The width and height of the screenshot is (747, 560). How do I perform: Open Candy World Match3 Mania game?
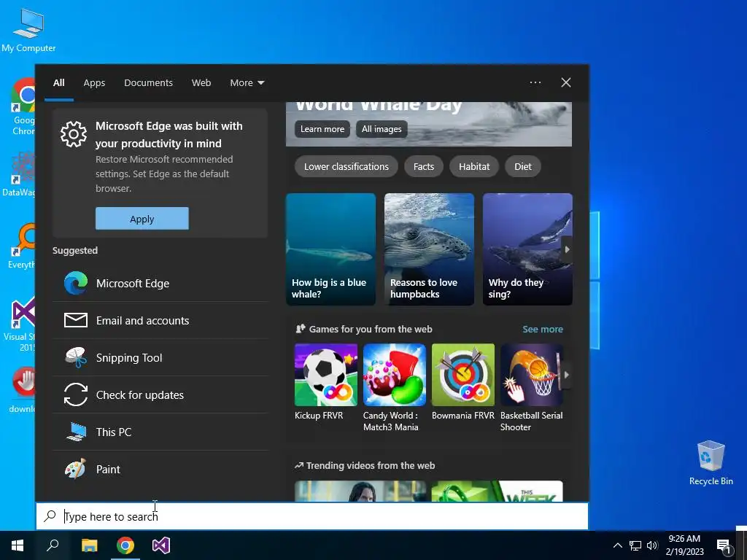point(395,388)
